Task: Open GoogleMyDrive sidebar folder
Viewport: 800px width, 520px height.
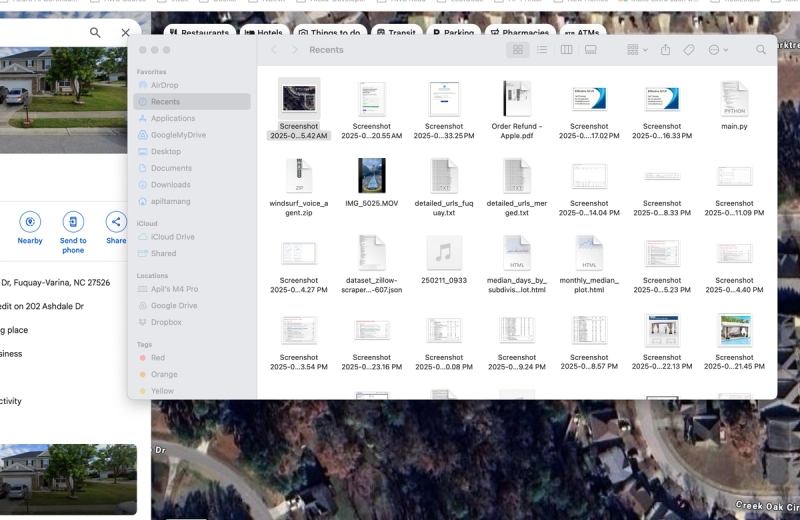Action: pyautogui.click(x=178, y=135)
